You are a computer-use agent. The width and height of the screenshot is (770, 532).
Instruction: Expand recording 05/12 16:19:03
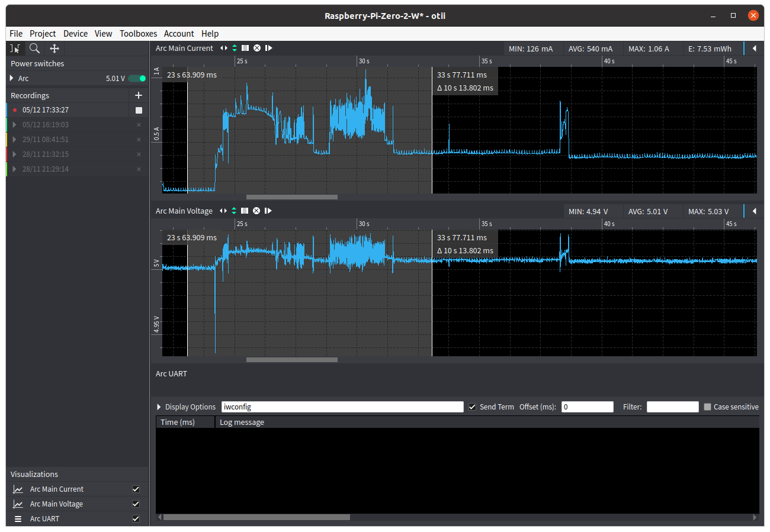pyautogui.click(x=15, y=125)
